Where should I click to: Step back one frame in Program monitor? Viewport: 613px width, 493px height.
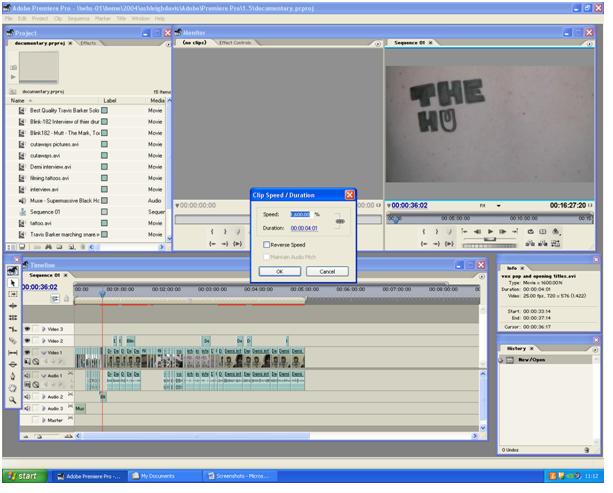(477, 231)
